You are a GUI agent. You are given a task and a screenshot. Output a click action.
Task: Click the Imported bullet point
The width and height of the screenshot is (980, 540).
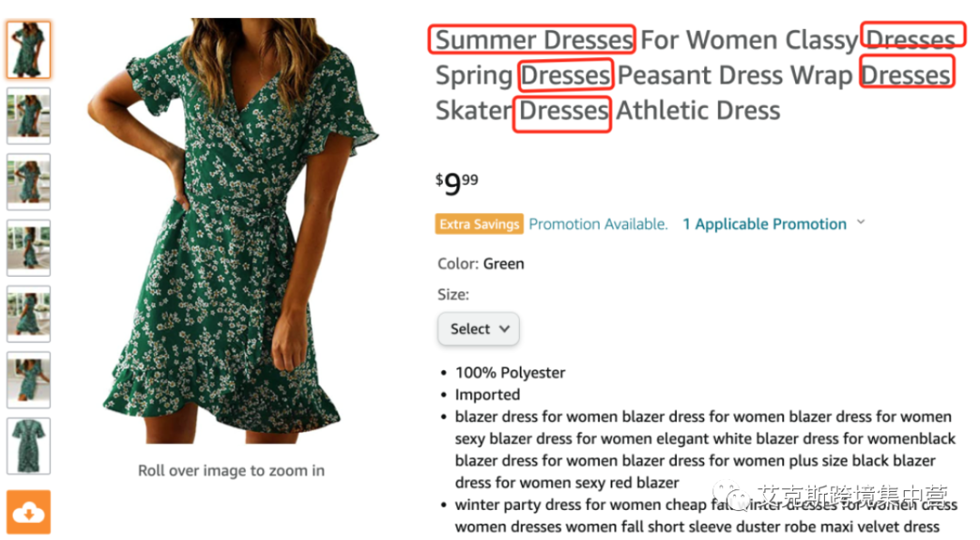[x=487, y=395]
